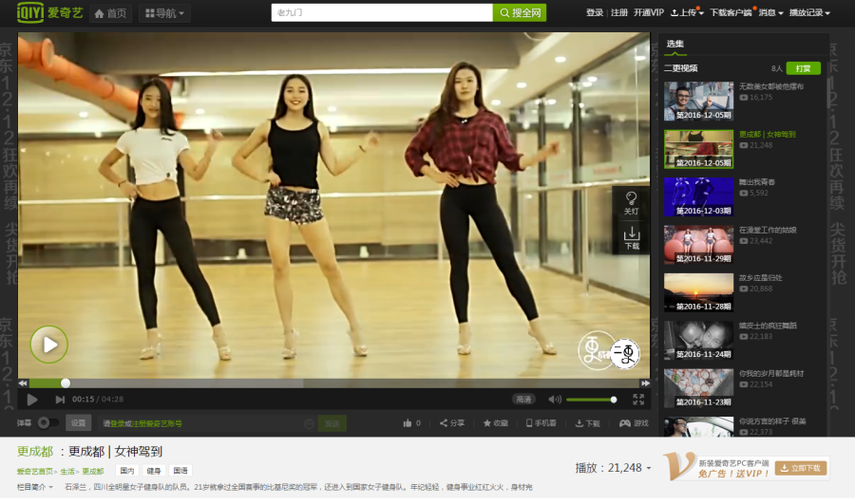Click the 注册 register link
The height and width of the screenshot is (504, 855).
coord(619,12)
